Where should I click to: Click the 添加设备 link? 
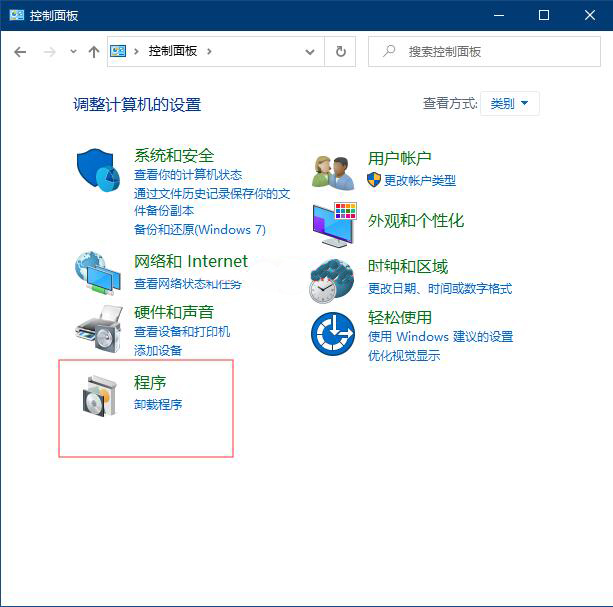(158, 350)
